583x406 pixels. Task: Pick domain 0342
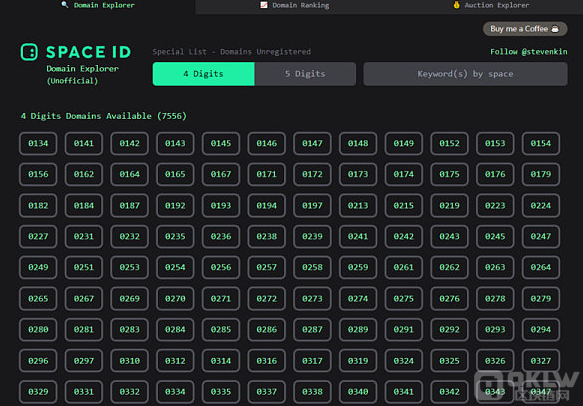click(x=450, y=392)
